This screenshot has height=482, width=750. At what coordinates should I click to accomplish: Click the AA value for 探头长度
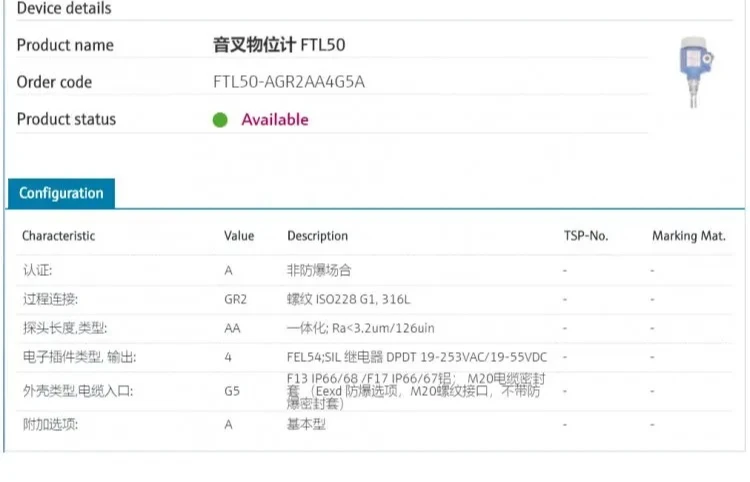[x=232, y=328]
